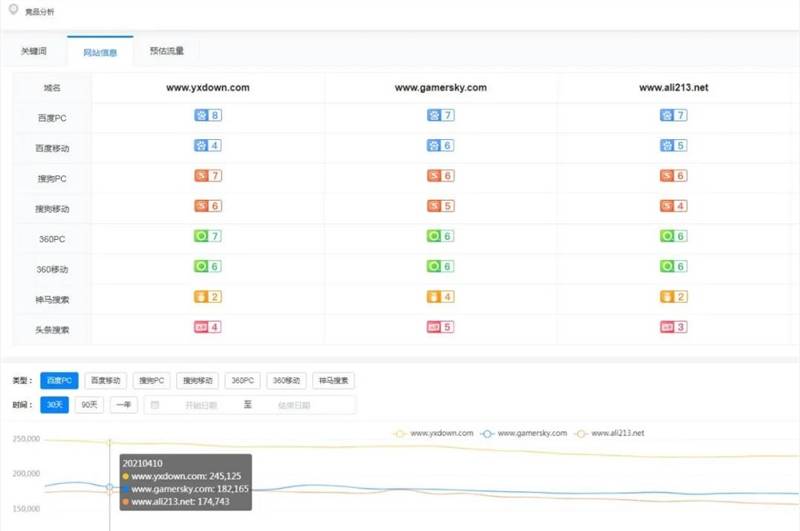Click 头条搜索 weight badge for www.gamersky.com
The height and width of the screenshot is (531, 800).
[x=441, y=327]
